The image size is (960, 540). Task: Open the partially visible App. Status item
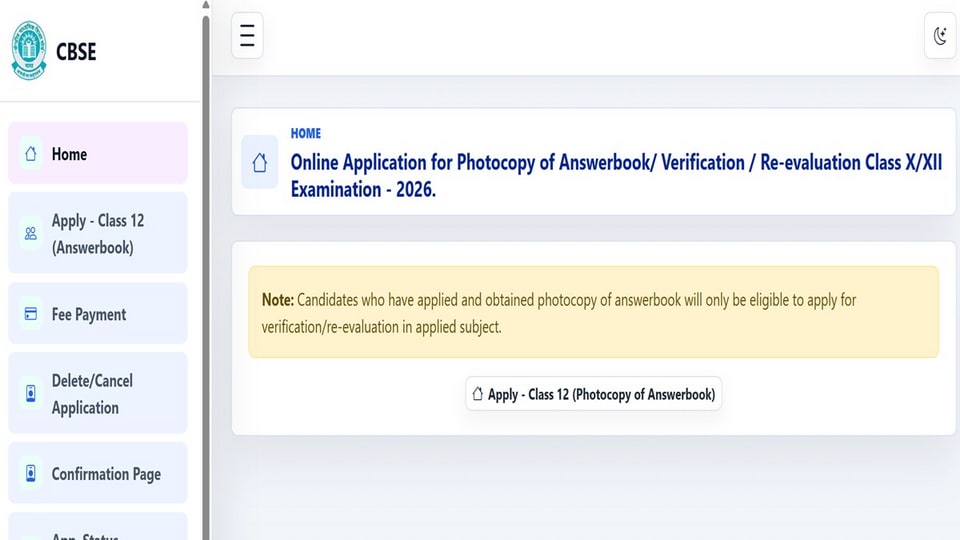(x=98, y=527)
